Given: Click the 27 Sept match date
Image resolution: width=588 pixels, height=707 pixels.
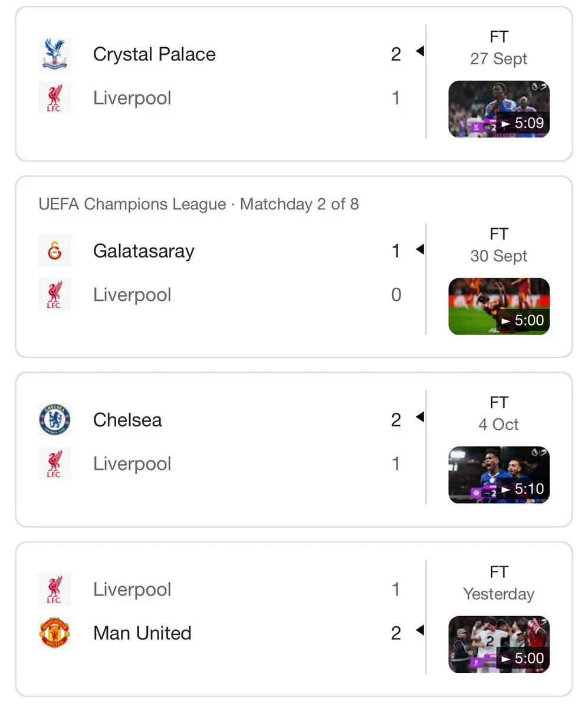Looking at the screenshot, I should coord(499,58).
